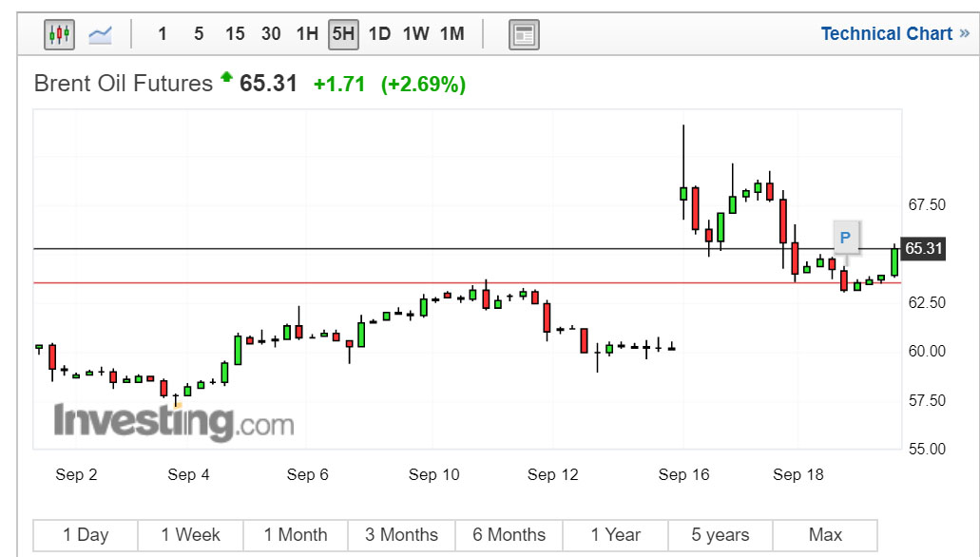The width and height of the screenshot is (980, 557).
Task: Select the 5 years range
Action: click(721, 535)
